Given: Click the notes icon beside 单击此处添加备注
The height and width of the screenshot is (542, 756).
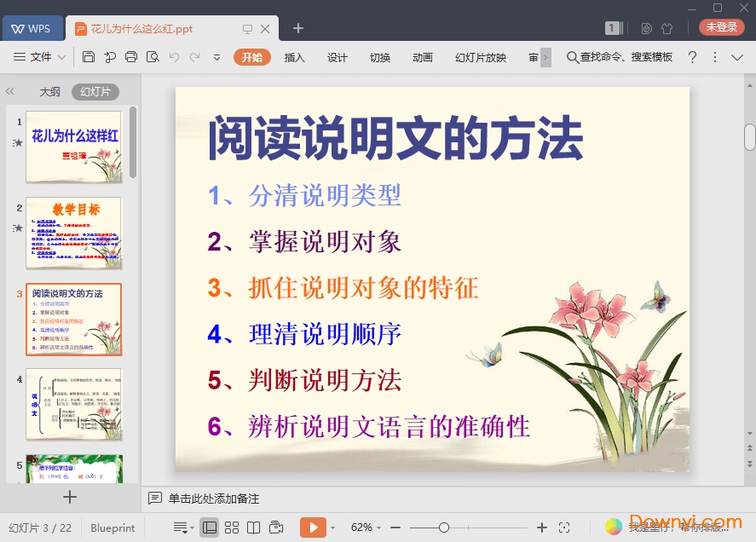Looking at the screenshot, I should [155, 499].
